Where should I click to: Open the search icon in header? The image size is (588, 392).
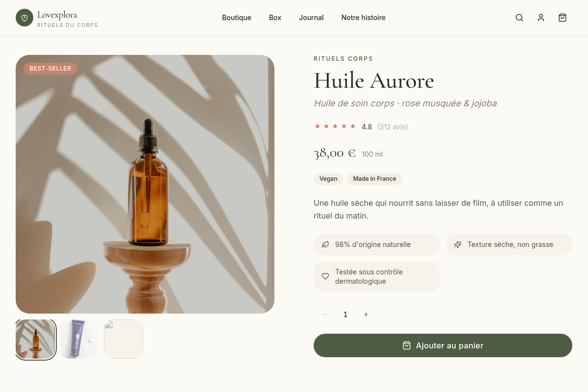pyautogui.click(x=519, y=18)
